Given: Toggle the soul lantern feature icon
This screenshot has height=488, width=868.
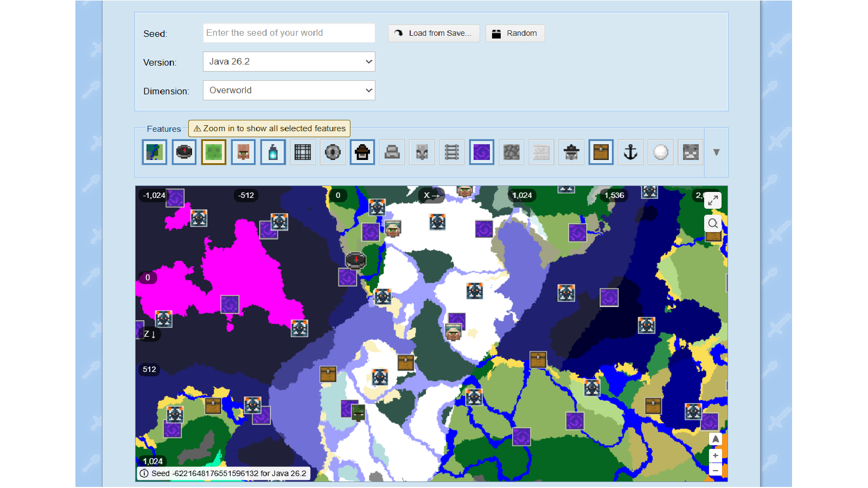Looking at the screenshot, I should click(x=273, y=152).
